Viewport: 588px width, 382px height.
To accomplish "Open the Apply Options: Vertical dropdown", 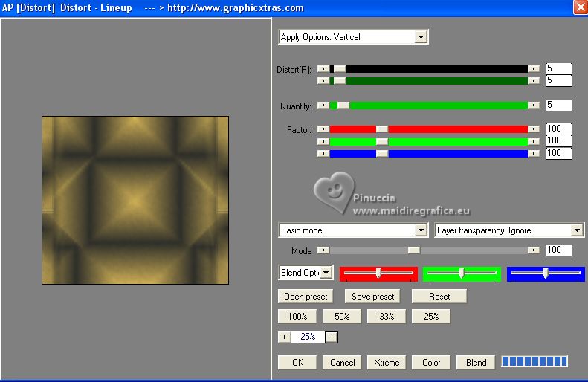I will coord(353,37).
